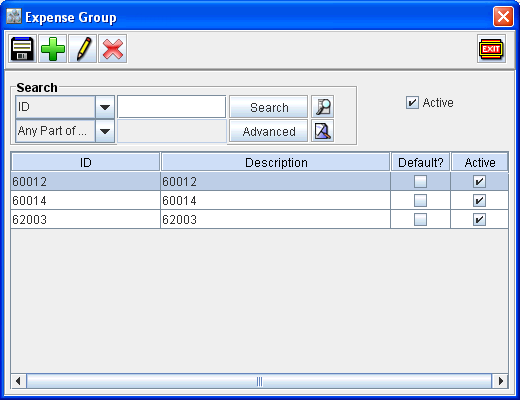The height and width of the screenshot is (400, 520).
Task: Focus the search text input field
Action: click(172, 107)
